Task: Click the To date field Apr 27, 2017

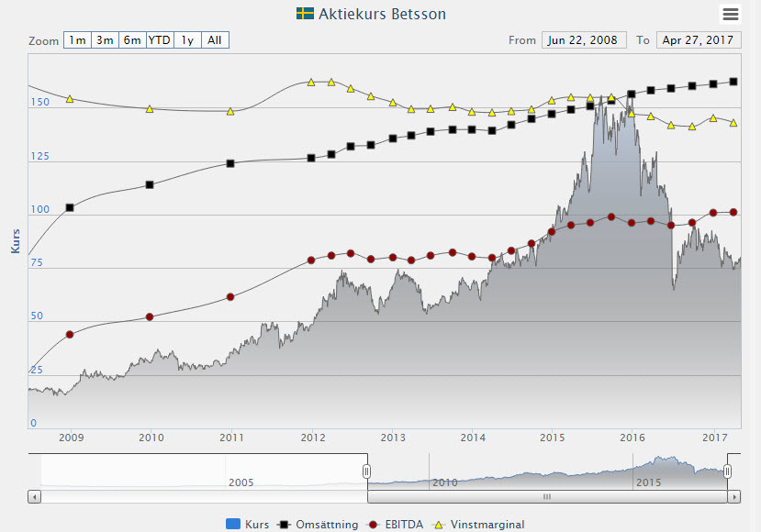Action: click(x=699, y=40)
